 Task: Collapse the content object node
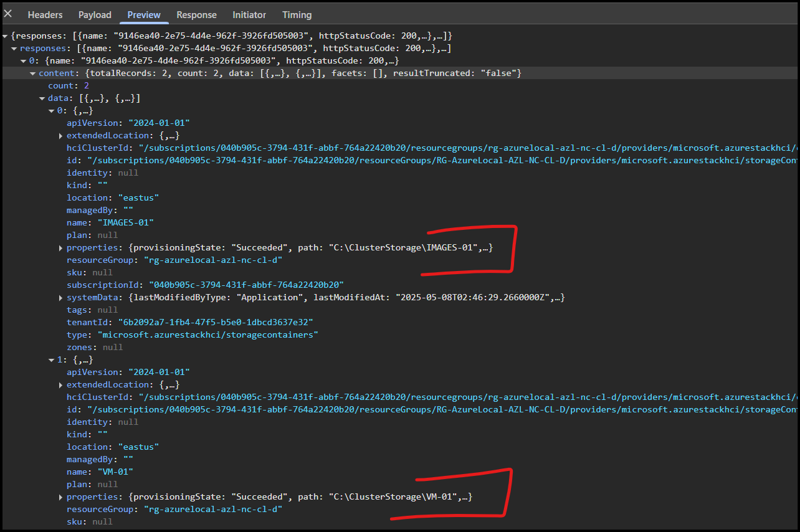33,74
